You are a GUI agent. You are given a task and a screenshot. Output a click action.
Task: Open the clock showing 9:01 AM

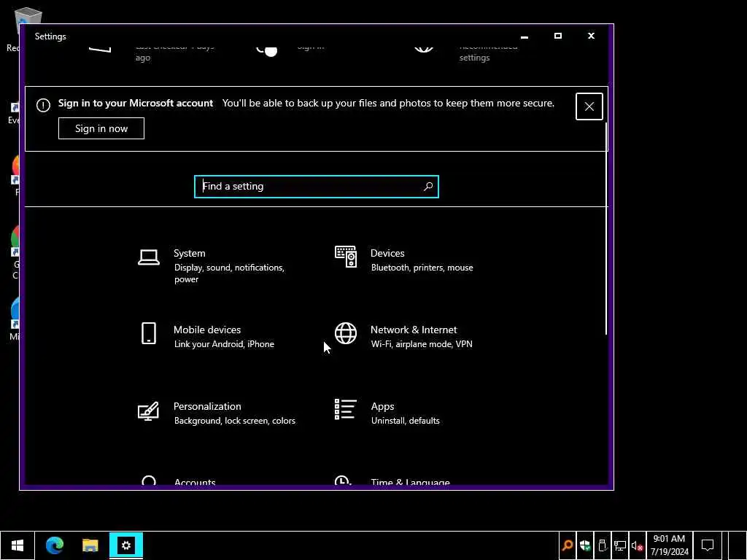pyautogui.click(x=670, y=545)
